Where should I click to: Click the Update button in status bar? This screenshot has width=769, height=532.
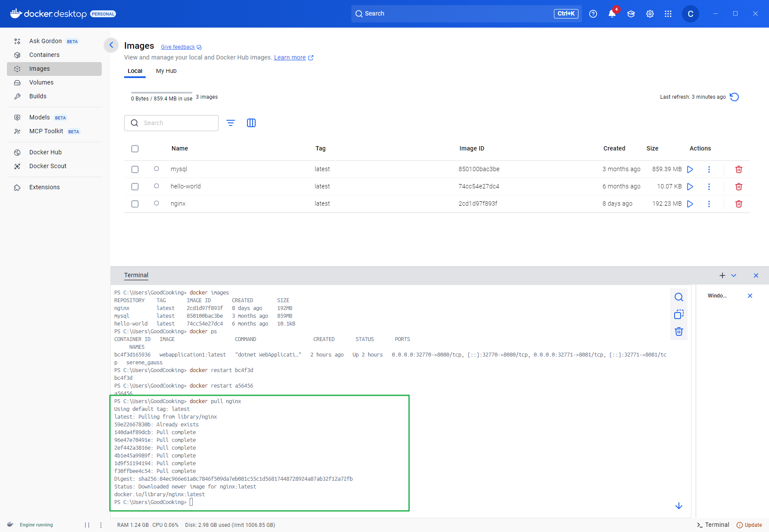749,525
